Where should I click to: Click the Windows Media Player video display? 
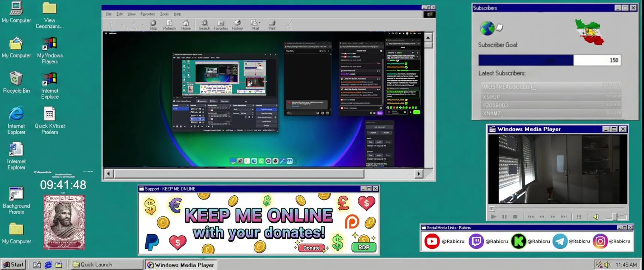point(557,169)
